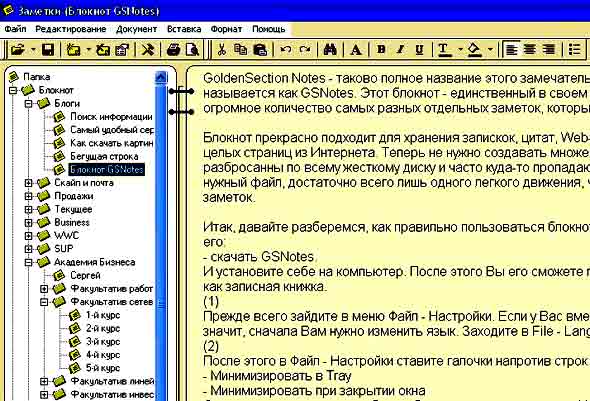
Task: Click the Redo arrow icon
Action: (x=305, y=50)
